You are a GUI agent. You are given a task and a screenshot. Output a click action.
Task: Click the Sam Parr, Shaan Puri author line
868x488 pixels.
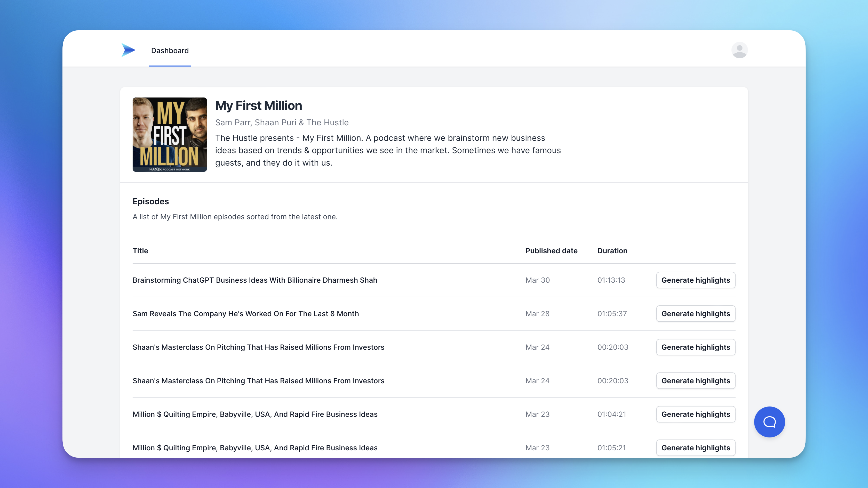282,123
